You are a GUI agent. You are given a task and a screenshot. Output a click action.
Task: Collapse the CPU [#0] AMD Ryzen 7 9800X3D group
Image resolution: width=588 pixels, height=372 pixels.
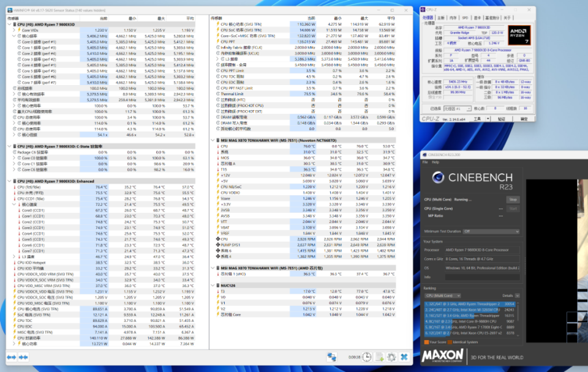point(10,24)
